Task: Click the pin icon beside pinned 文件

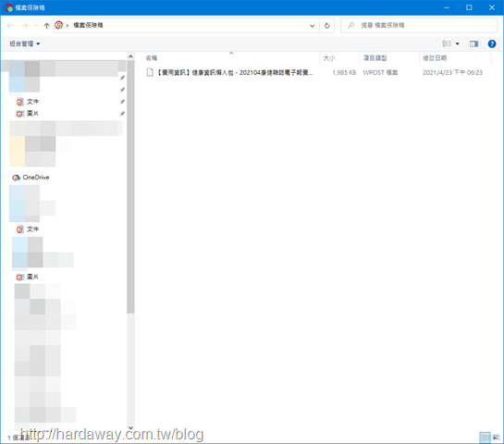Action: coord(122,102)
